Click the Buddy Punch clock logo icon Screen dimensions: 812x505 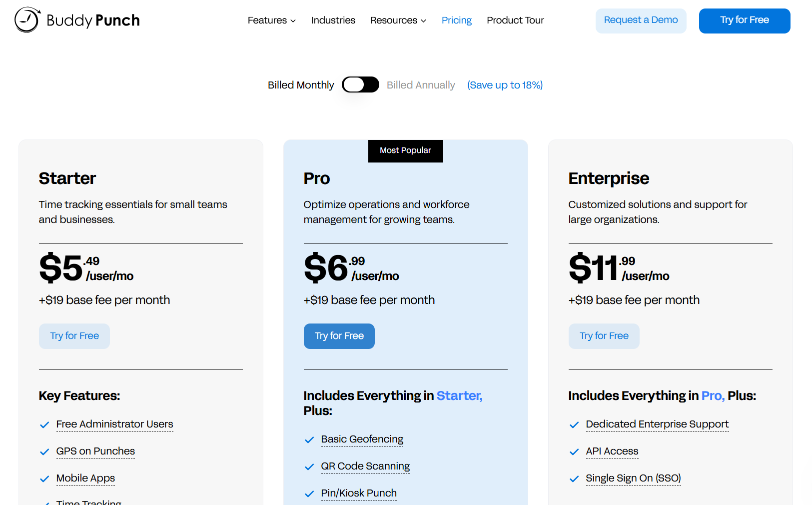click(27, 20)
